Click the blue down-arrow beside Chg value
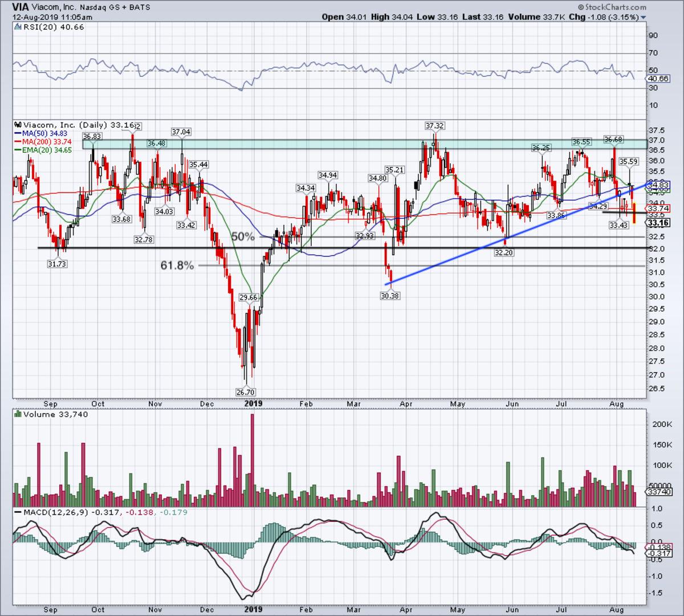The image size is (684, 616). click(x=644, y=18)
